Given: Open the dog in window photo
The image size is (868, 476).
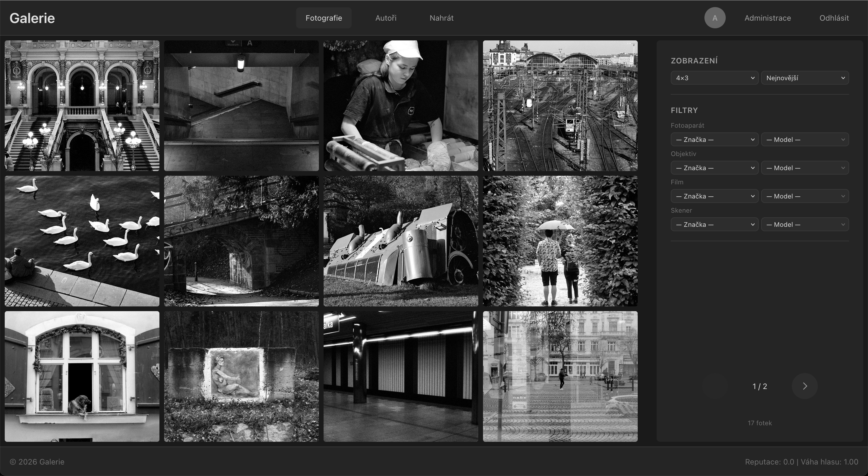Looking at the screenshot, I should (82, 376).
